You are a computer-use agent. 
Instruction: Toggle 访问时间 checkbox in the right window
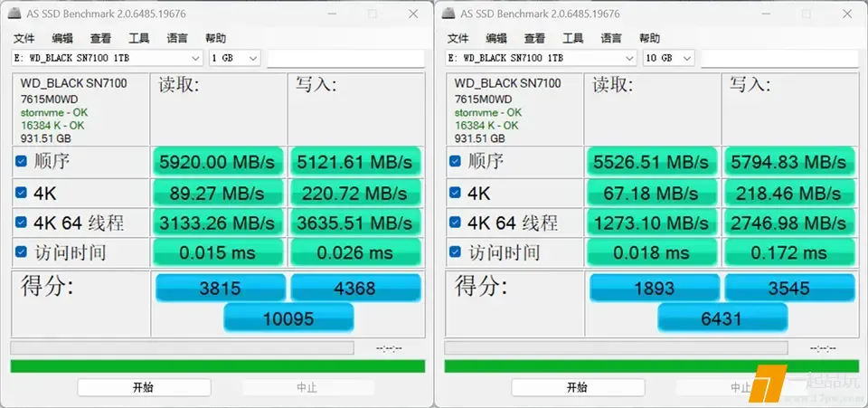[455, 252]
